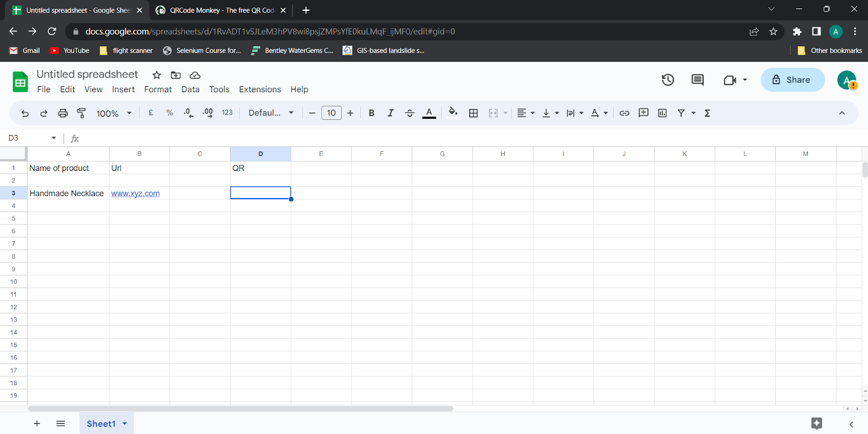The height and width of the screenshot is (434, 868).
Task: Click the Meet camera icon
Action: (730, 80)
